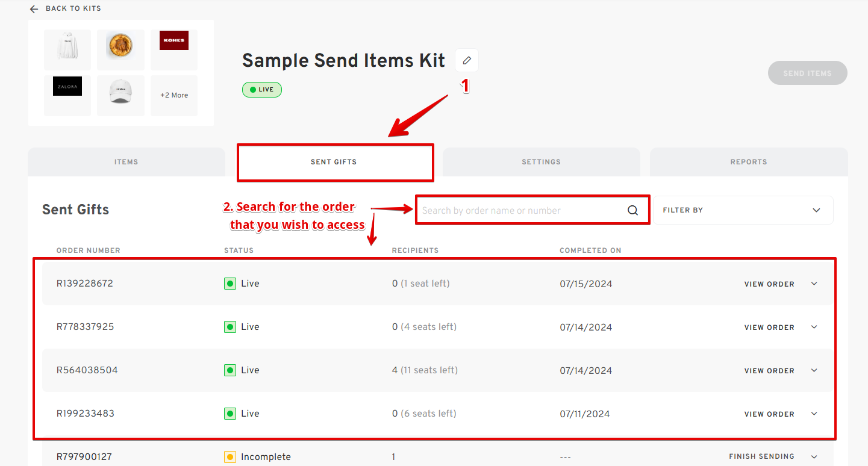Screen dimensions: 868x466
Task: Click the pencil edit icon beside kit title
Action: 467,61
